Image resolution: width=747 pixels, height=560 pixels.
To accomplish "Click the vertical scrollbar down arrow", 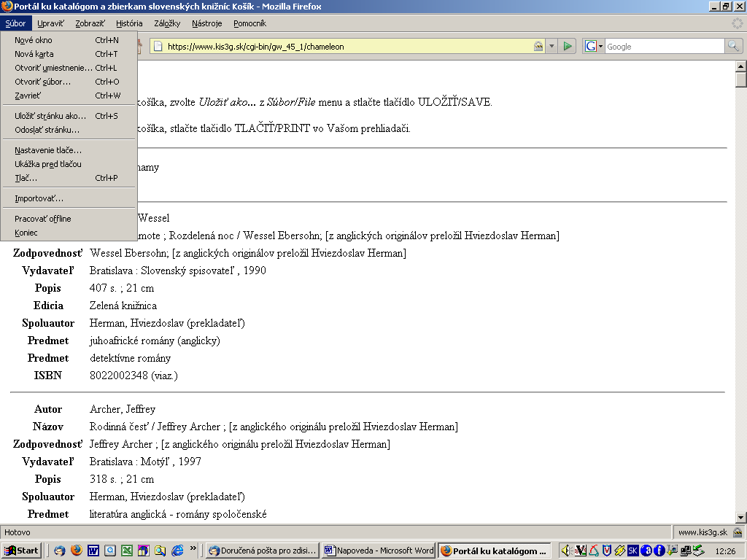I will click(x=740, y=517).
